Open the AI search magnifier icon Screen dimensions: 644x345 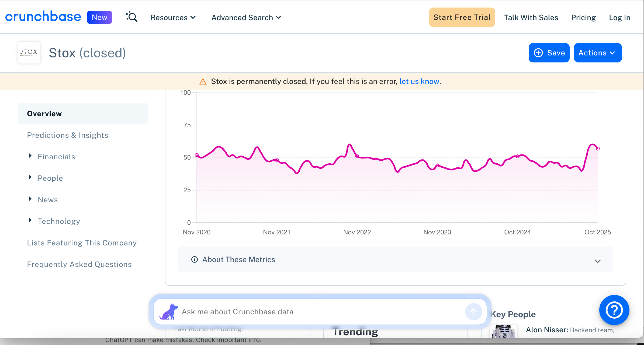click(x=131, y=17)
